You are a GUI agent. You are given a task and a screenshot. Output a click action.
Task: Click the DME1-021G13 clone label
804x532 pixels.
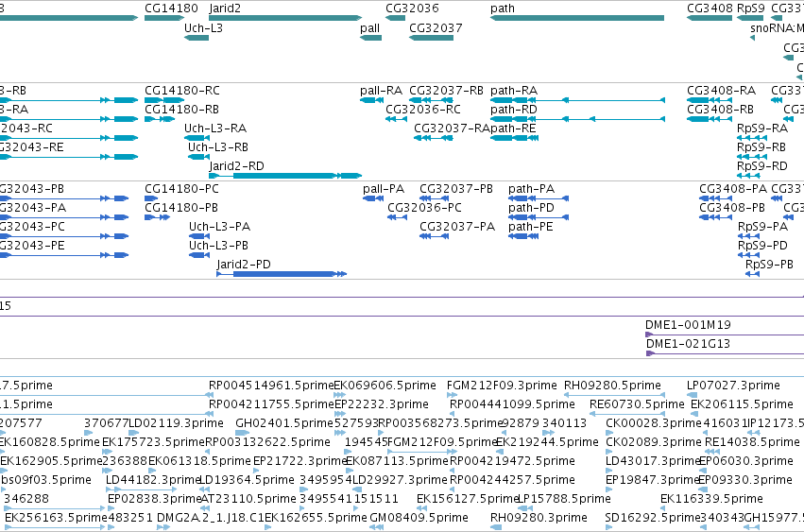point(688,343)
